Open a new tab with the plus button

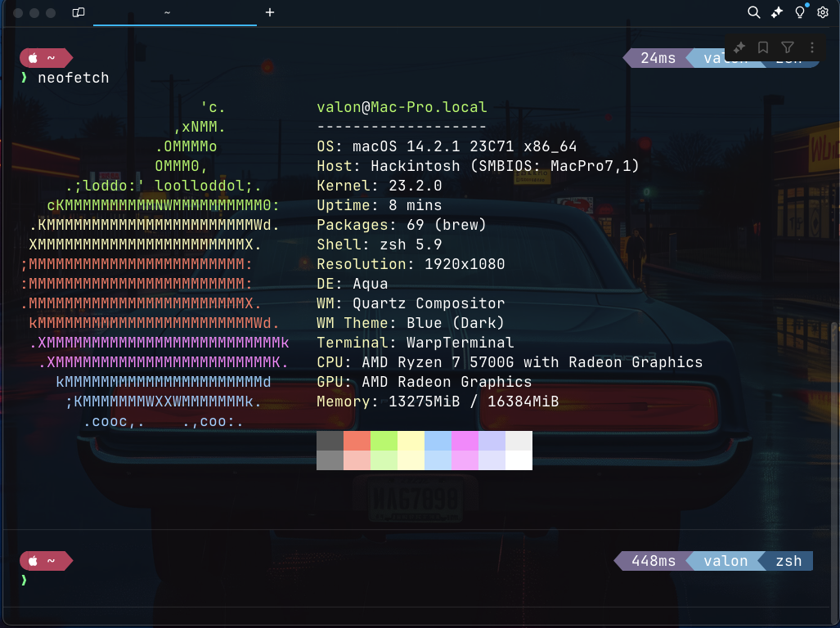coord(270,12)
